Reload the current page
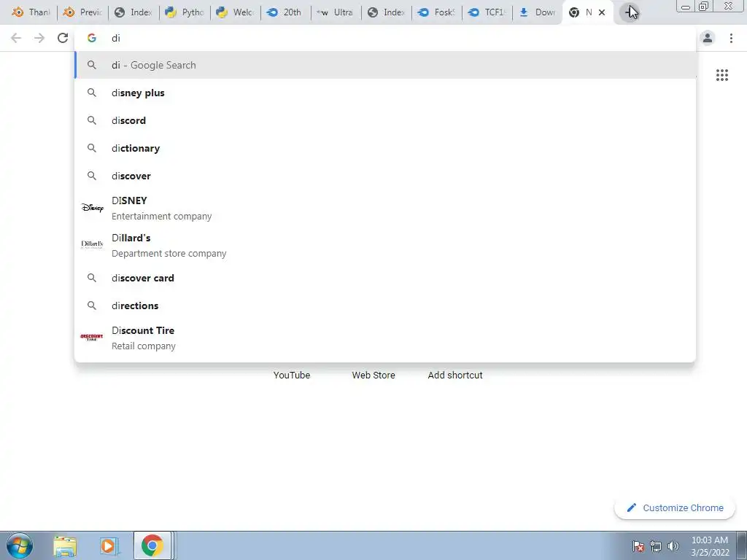This screenshot has width=747, height=560. pyautogui.click(x=63, y=38)
